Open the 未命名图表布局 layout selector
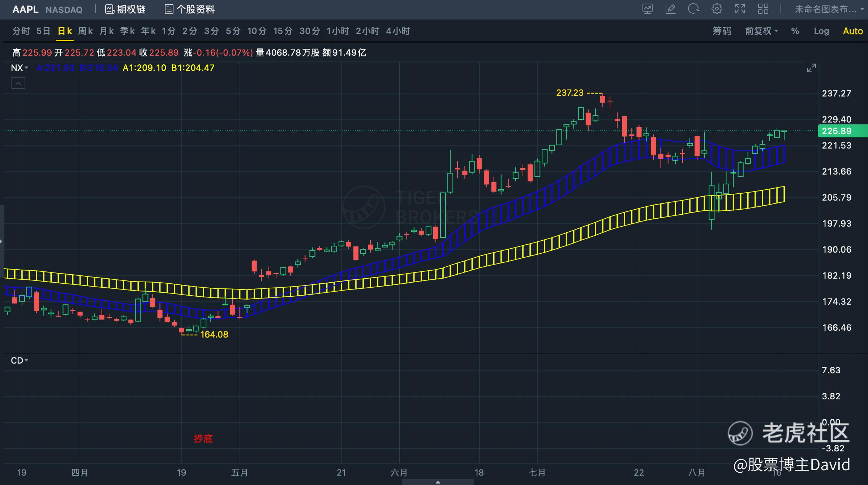This screenshot has height=485, width=868. (825, 9)
